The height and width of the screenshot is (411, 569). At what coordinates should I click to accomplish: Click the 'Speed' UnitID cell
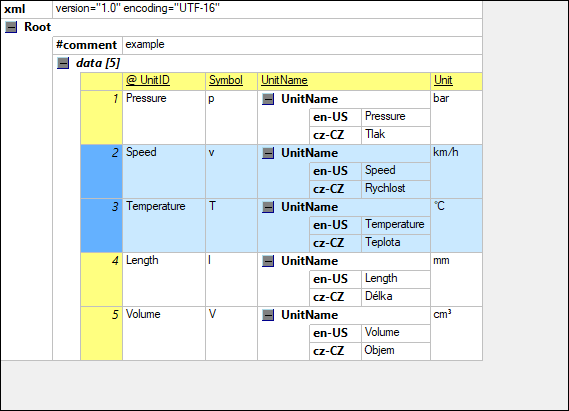(164, 172)
